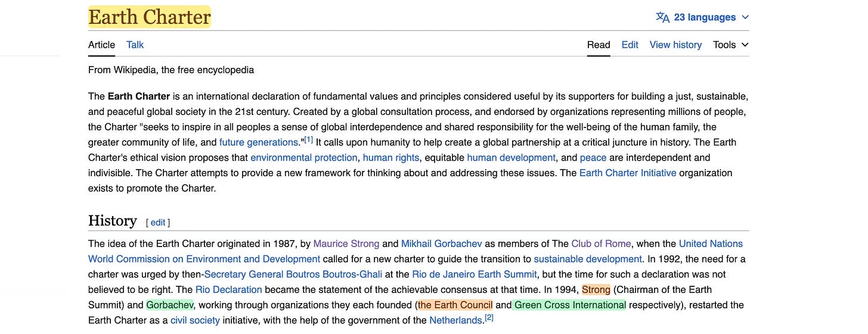This screenshot has width=868, height=334.
Task: Open the Edit tab
Action: (630, 45)
